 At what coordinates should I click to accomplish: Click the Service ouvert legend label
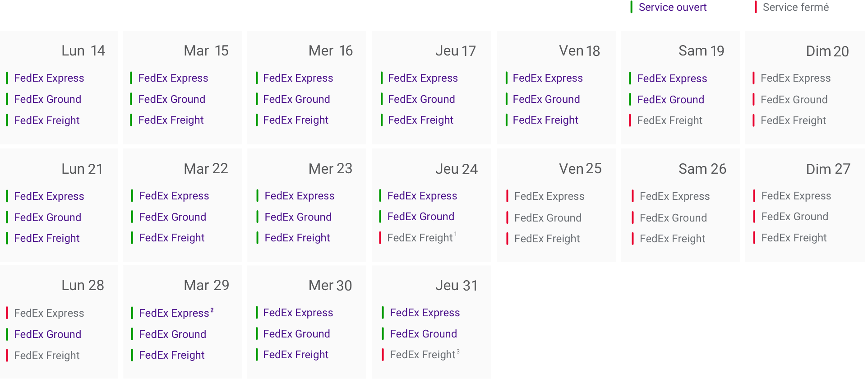tap(673, 7)
